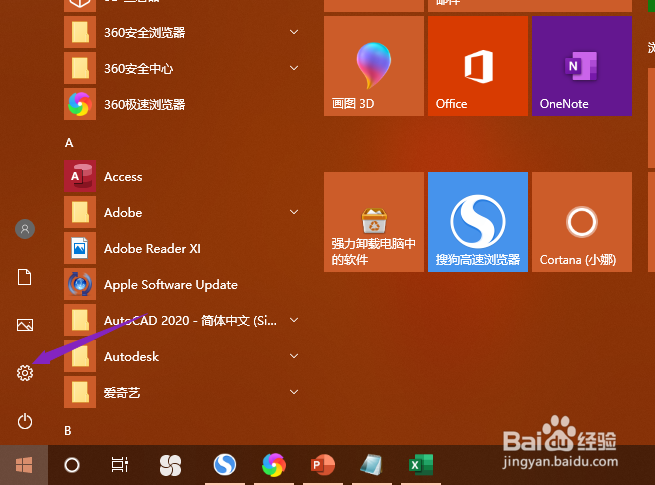This screenshot has width=655, height=485.
Task: Select the 爱奇艺 folder entry
Action: coord(184,392)
